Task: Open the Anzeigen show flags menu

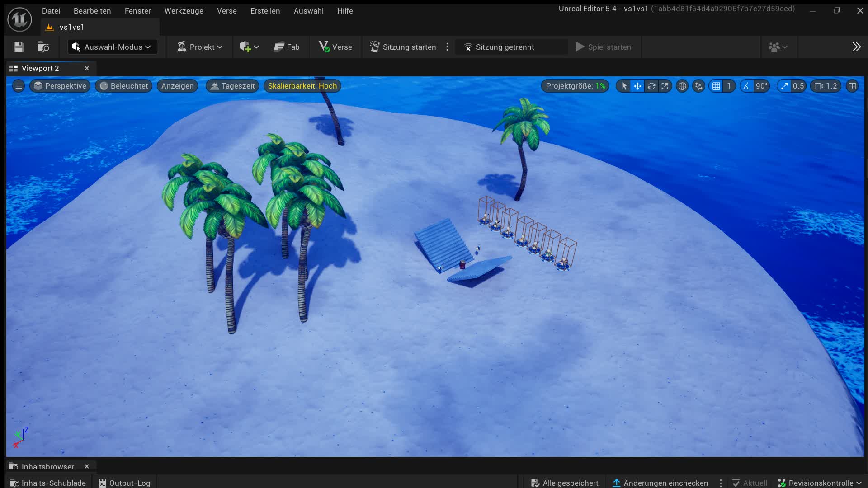Action: click(177, 86)
